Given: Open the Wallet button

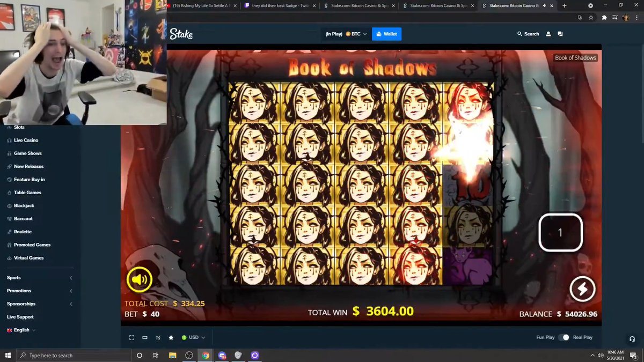Looking at the screenshot, I should [386, 34].
